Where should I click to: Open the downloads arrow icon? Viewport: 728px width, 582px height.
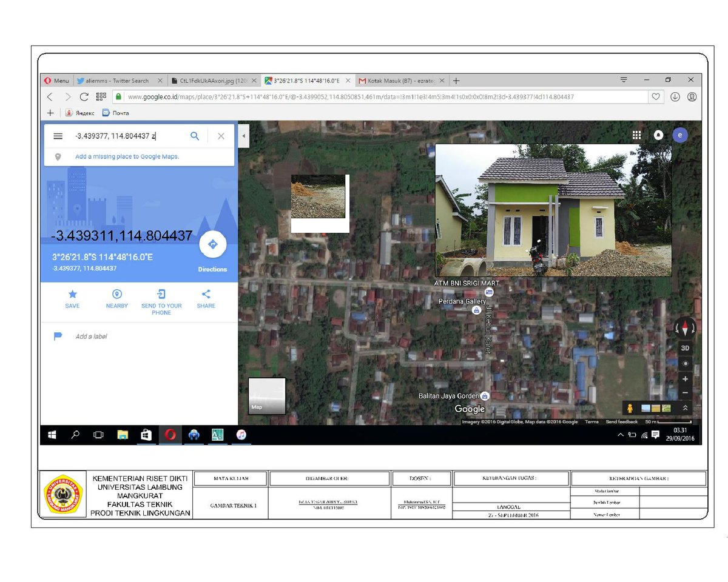coord(675,96)
